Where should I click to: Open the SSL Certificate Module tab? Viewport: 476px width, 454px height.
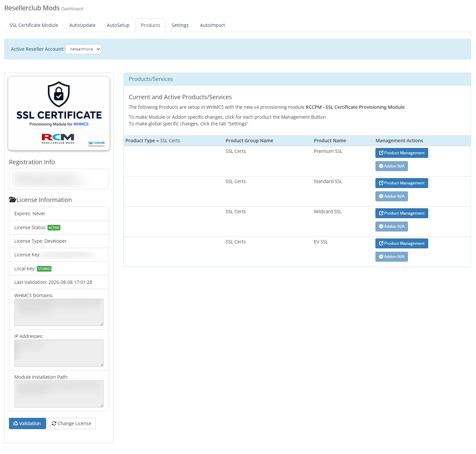34,25
